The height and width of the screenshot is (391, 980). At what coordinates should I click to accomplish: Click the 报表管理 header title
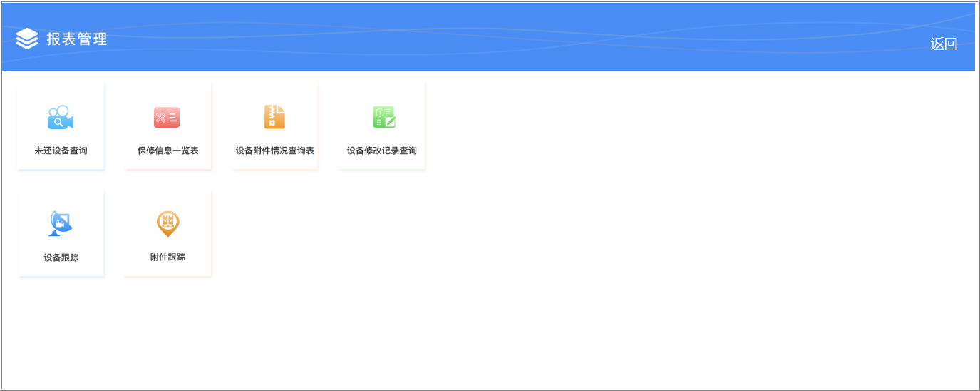click(x=77, y=39)
